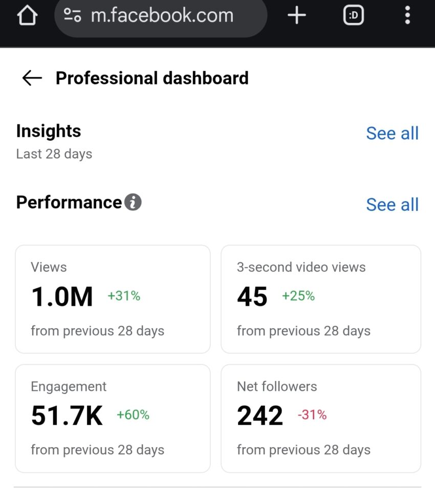
Task: Tap the green +60% Engagement change
Action: (133, 415)
